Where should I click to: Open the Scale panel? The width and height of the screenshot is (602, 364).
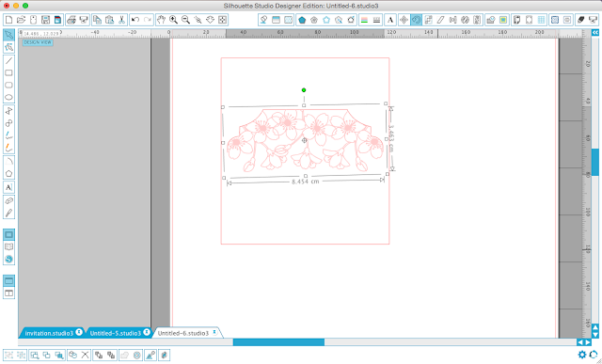point(429,20)
